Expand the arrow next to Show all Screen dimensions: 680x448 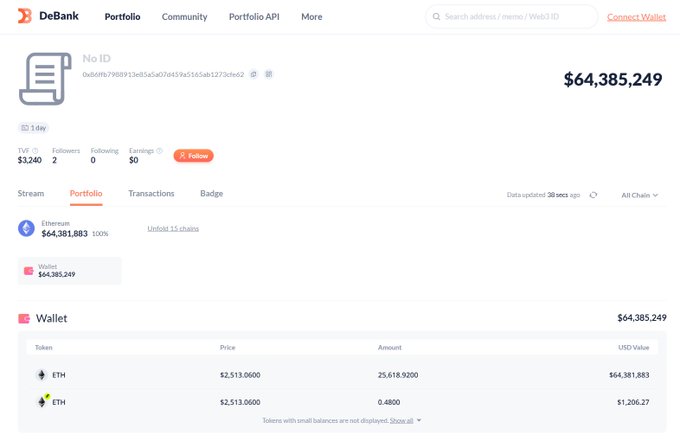pos(419,420)
